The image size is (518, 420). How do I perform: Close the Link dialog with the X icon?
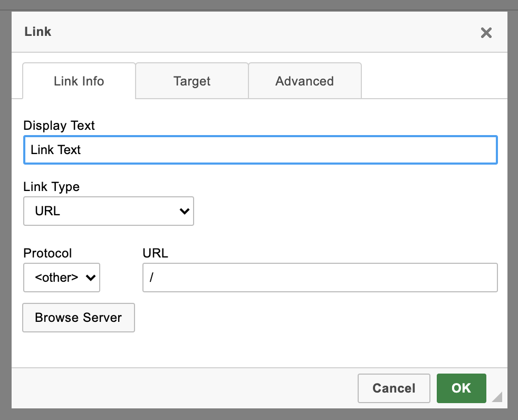486,33
